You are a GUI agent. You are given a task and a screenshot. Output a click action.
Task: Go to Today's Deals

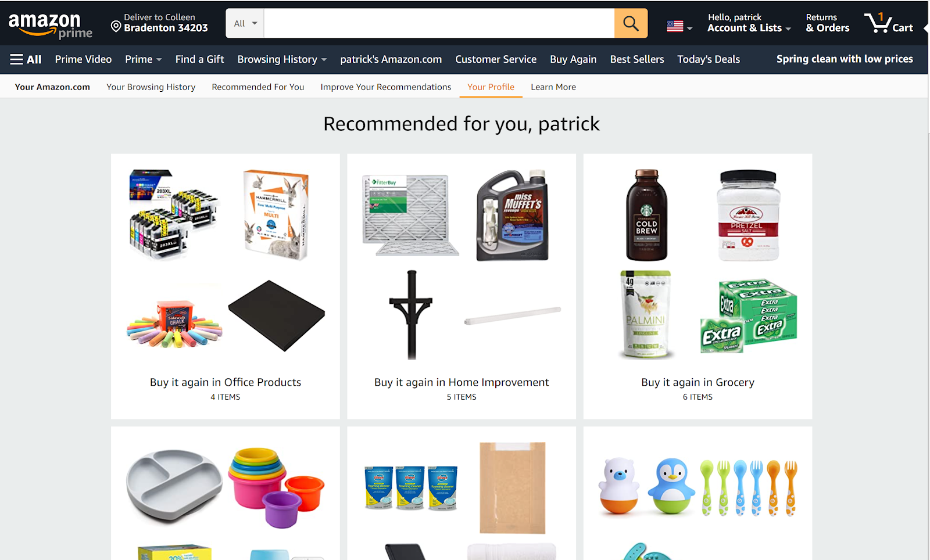708,59
